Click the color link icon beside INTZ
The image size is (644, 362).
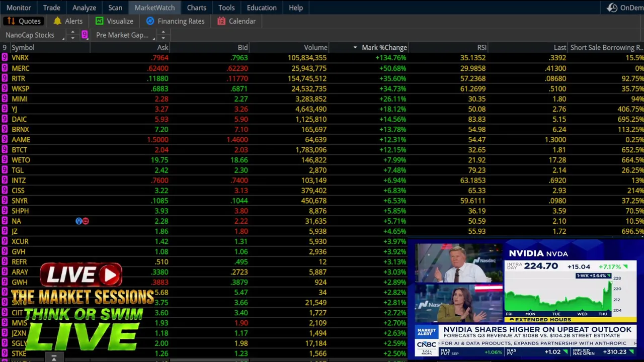click(5, 180)
